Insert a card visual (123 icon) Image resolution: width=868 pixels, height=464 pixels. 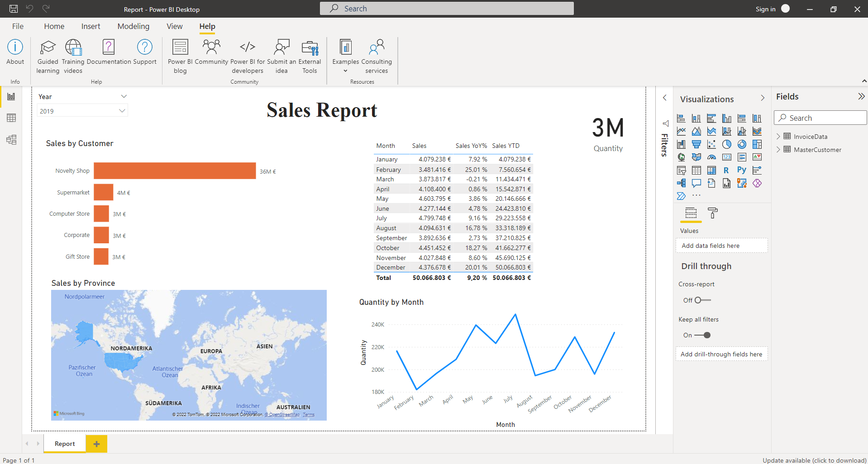[727, 157]
